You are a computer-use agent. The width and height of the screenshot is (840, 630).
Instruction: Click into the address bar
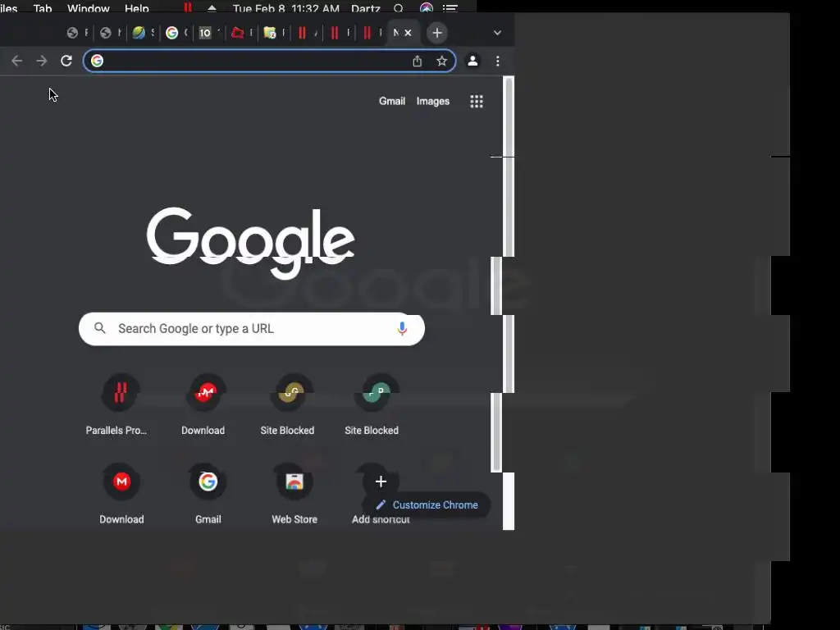269,61
